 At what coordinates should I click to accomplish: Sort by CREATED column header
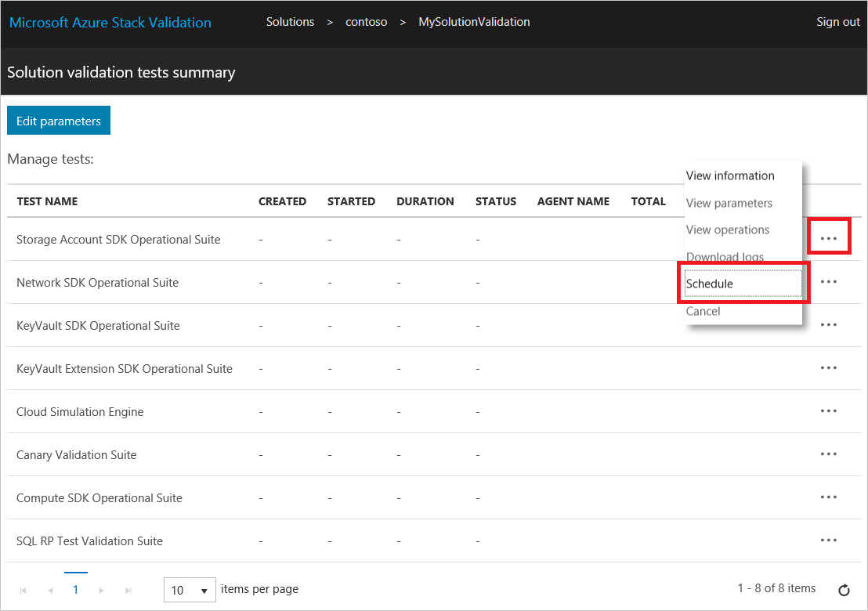coord(282,201)
